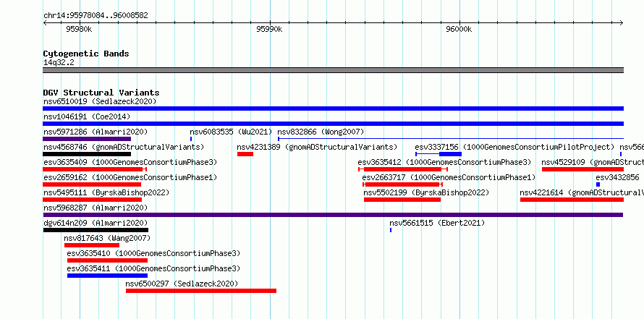Select the red bar under nsv4231389
The image size is (644, 319).
click(x=245, y=154)
